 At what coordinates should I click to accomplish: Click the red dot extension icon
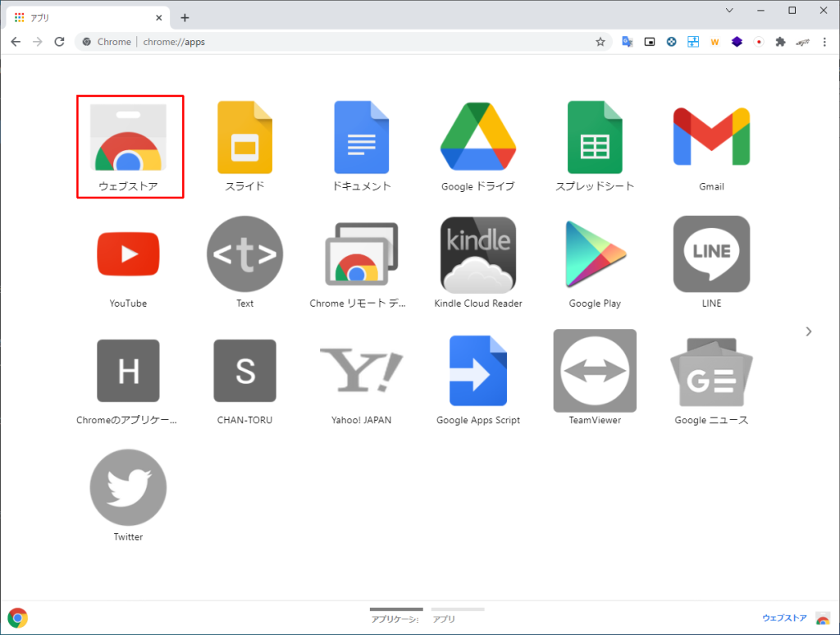[x=759, y=42]
